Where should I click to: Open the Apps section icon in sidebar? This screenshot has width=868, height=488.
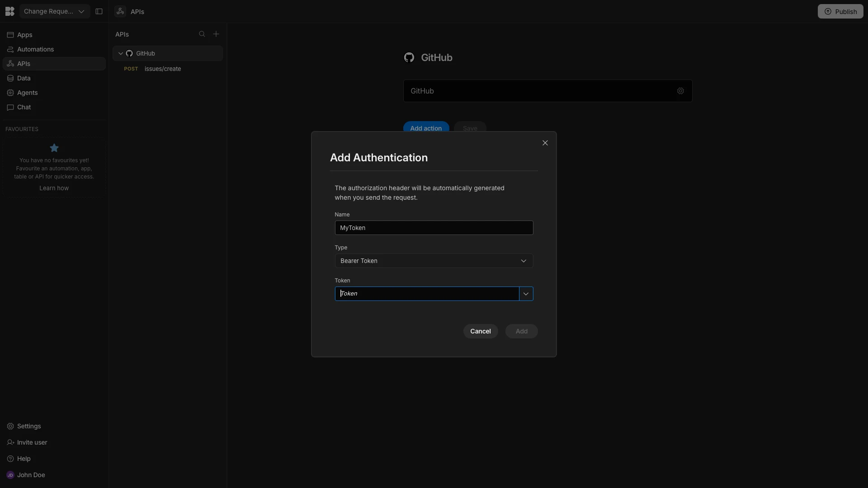coord(10,35)
